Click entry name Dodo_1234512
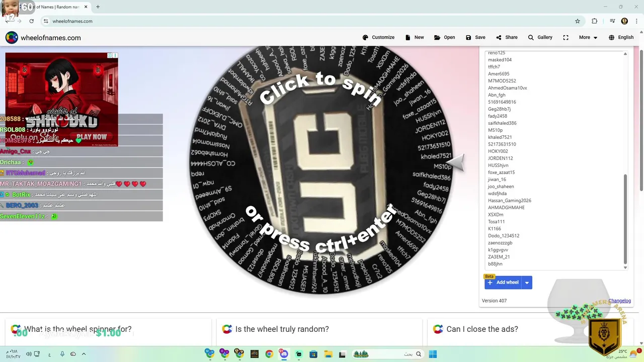Viewport: 644px width, 362px height. (x=504, y=236)
